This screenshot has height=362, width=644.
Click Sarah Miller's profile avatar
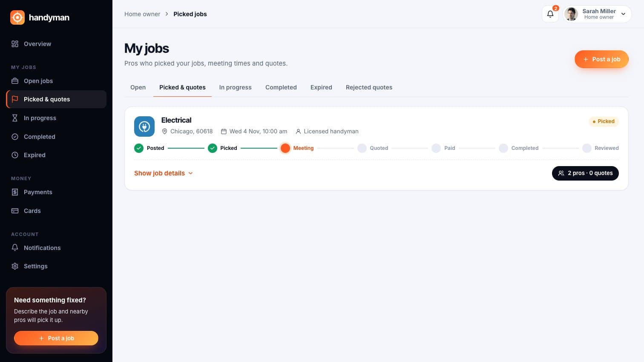click(x=571, y=14)
